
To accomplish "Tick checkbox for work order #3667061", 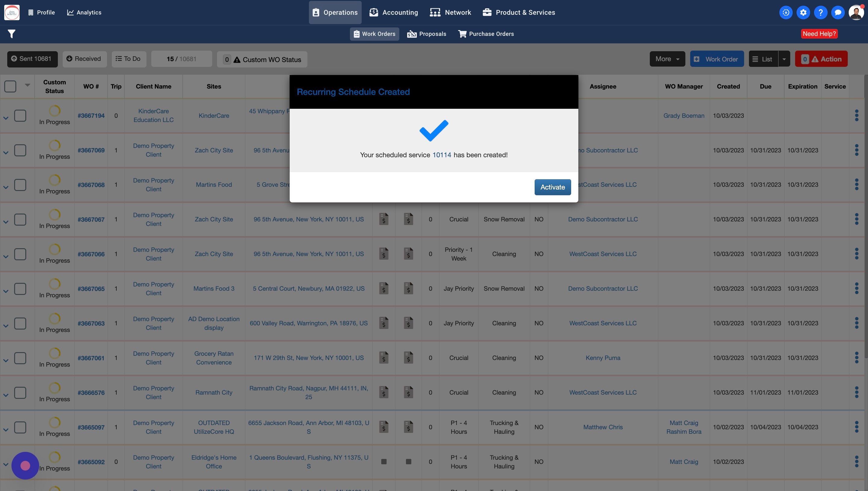I will click(x=20, y=358).
